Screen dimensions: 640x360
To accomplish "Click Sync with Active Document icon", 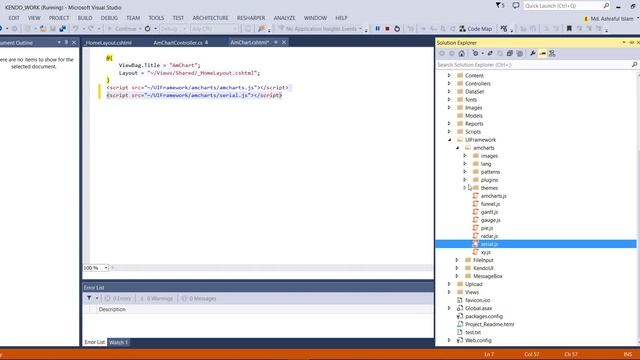I will (490, 53).
